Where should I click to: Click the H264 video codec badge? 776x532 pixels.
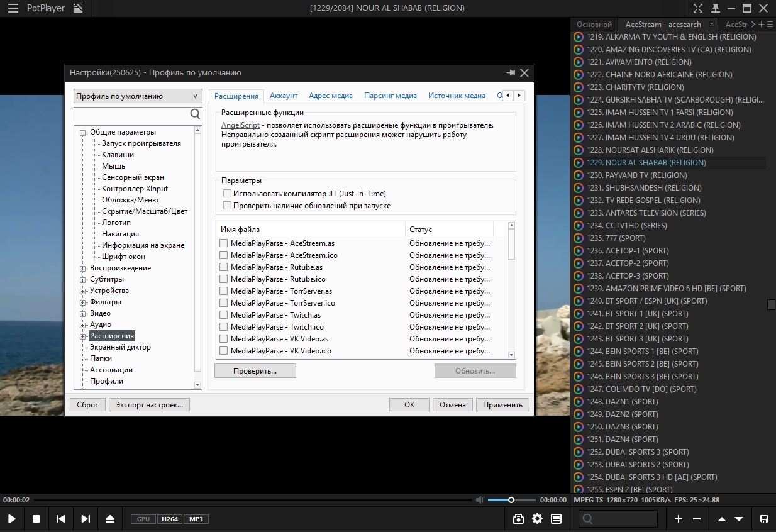(x=170, y=519)
